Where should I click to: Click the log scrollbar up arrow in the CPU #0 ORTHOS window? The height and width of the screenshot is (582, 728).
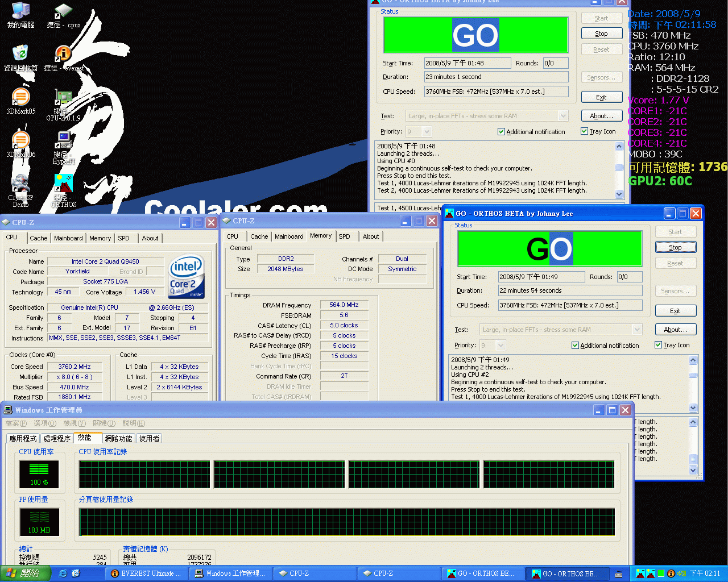click(619, 146)
